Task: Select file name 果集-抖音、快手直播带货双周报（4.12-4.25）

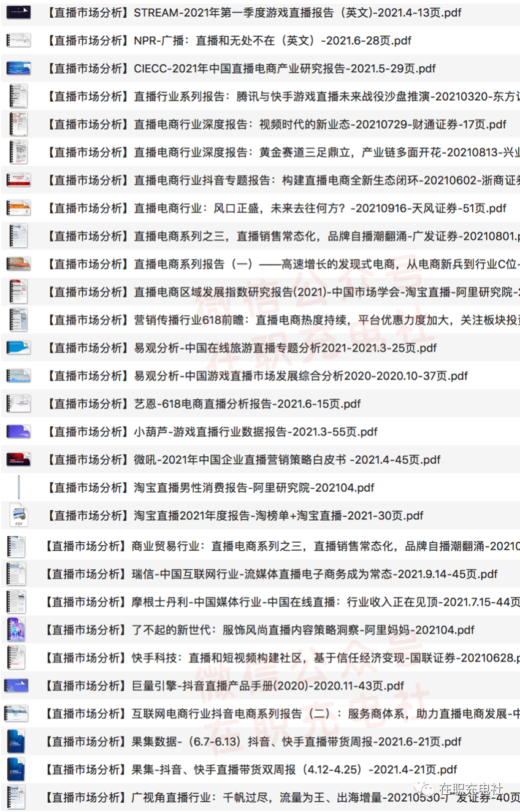Action: (x=250, y=770)
